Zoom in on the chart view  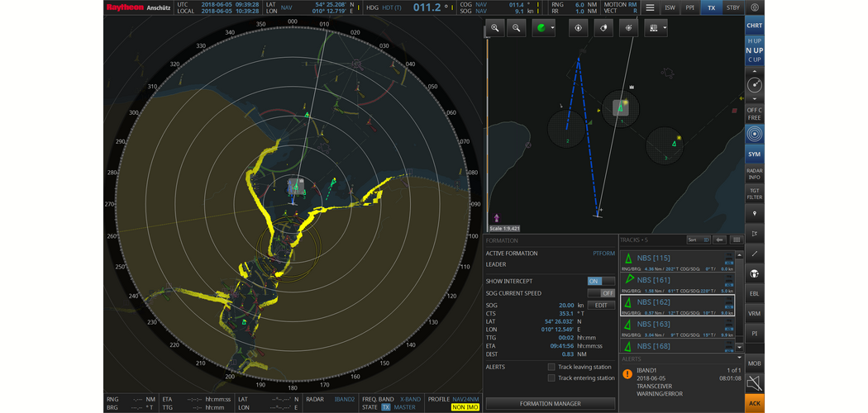click(495, 28)
